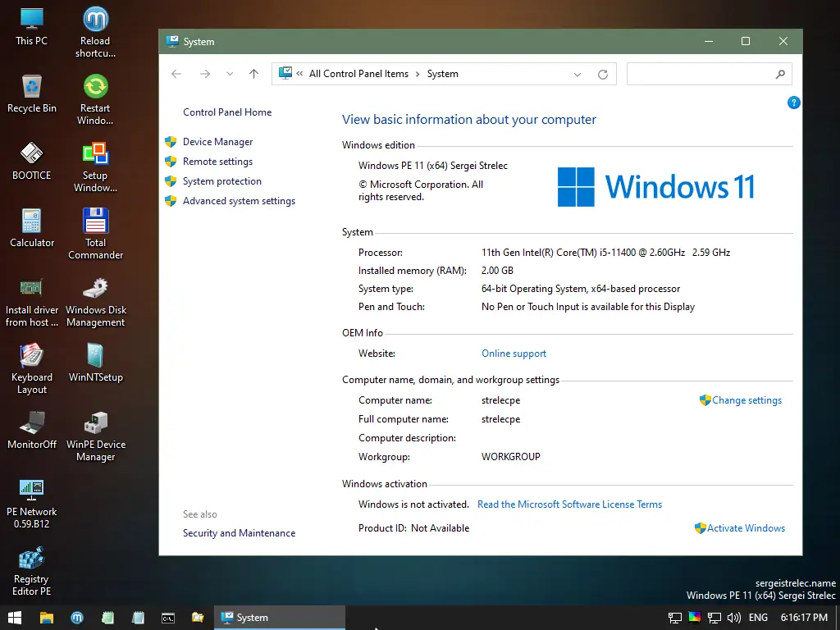
Task: Refresh the System control panel page
Action: [x=603, y=75]
